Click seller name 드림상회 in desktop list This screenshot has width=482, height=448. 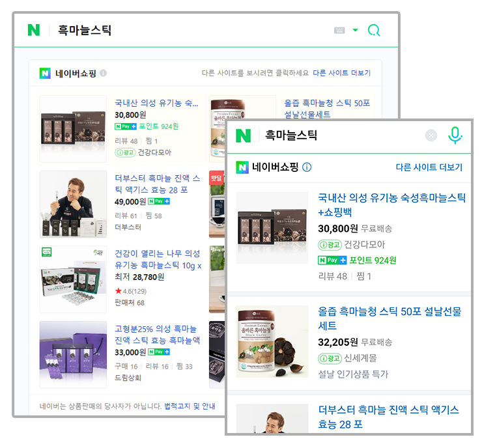(128, 378)
